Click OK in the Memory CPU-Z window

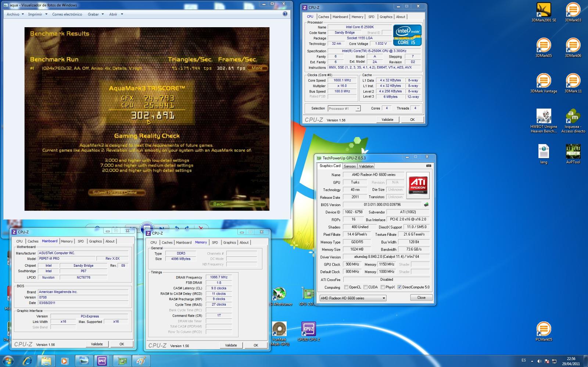256,345
